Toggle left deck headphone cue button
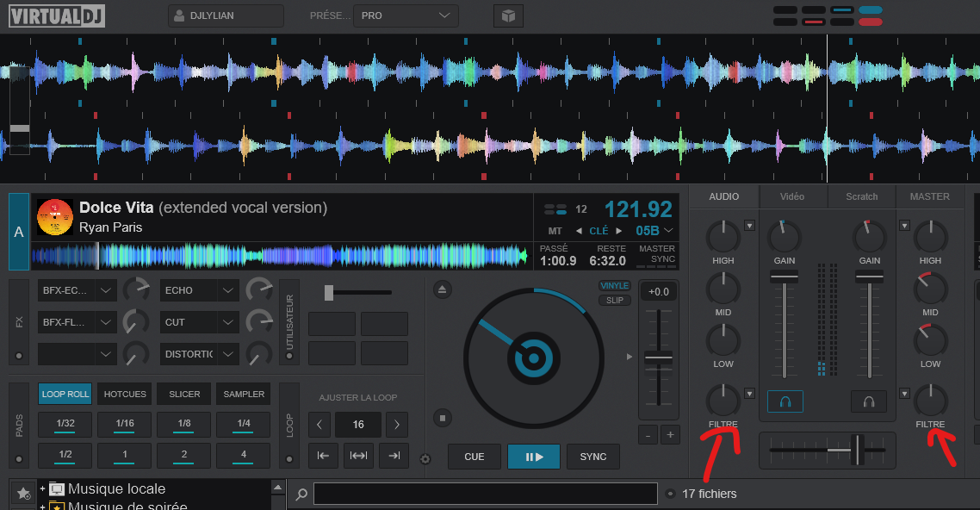This screenshot has height=510, width=980. coord(785,401)
